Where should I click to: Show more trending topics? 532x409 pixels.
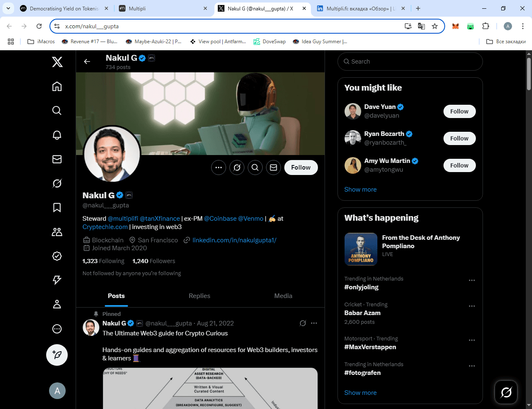(x=360, y=393)
